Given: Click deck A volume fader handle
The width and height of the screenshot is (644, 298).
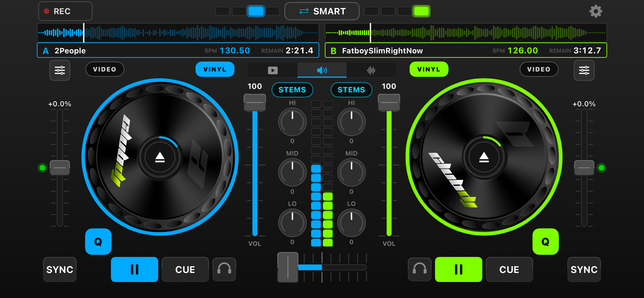Looking at the screenshot, I should click(x=255, y=102).
